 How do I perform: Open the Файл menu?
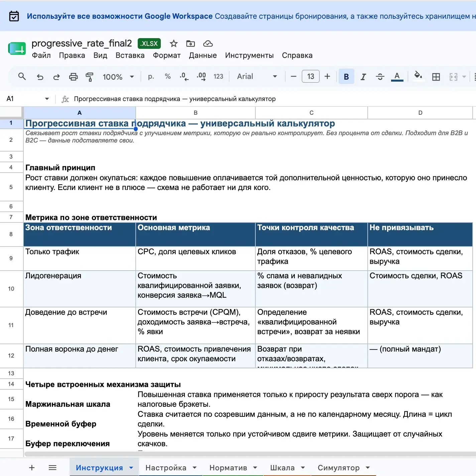tap(41, 56)
